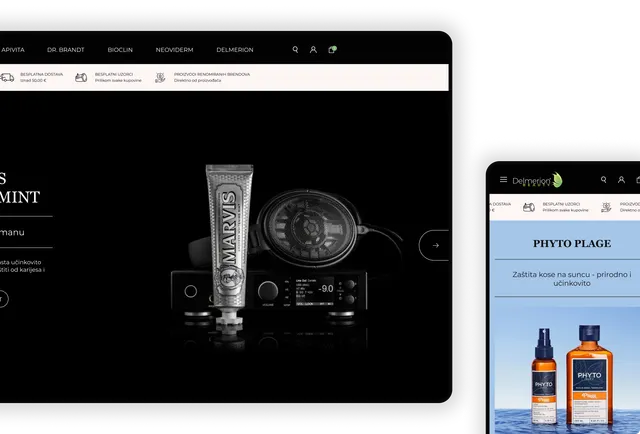Click the 'PHYTO PLAGE' heading
Screen dimensions: 640x434
572,243
